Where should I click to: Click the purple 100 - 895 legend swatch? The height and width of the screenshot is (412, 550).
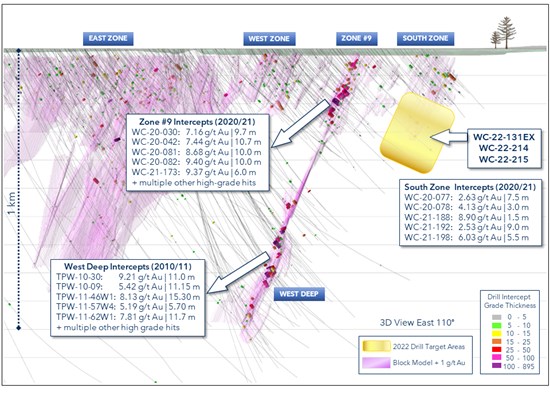[496, 366]
